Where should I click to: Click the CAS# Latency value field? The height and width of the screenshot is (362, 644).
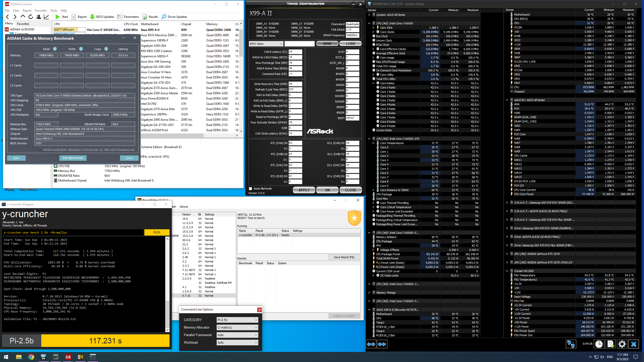click(295, 52)
